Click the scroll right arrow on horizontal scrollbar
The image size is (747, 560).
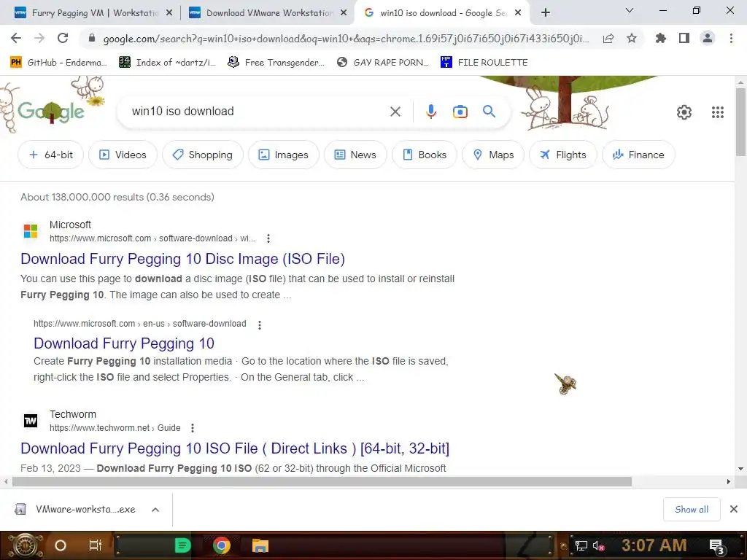(729, 481)
